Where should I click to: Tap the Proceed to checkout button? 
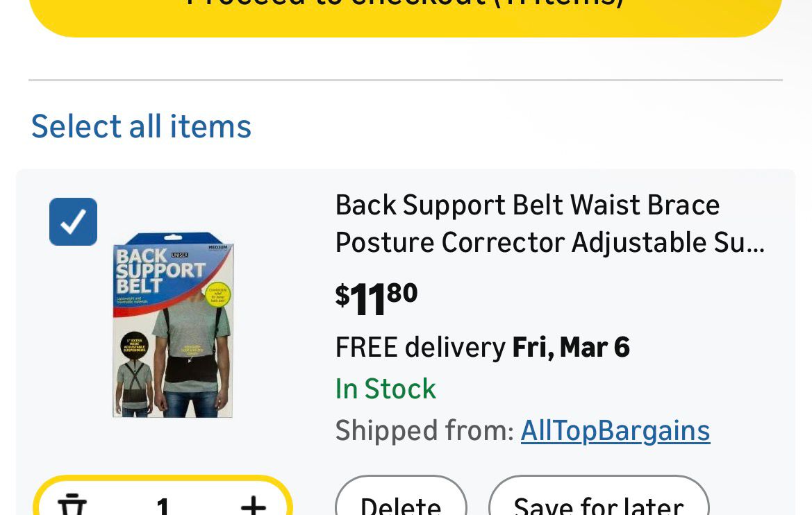[x=406, y=12]
